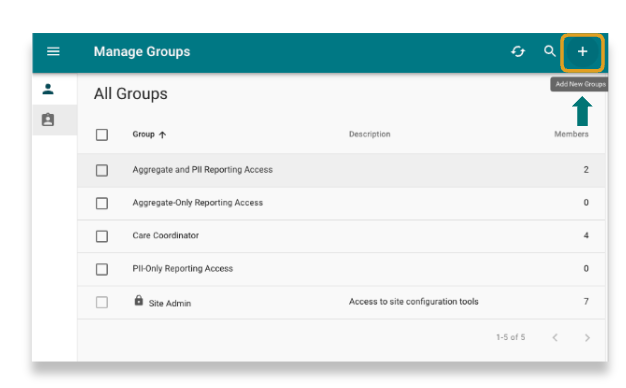Sort by the Group column header
This screenshot has height=388, width=626.
(x=143, y=134)
